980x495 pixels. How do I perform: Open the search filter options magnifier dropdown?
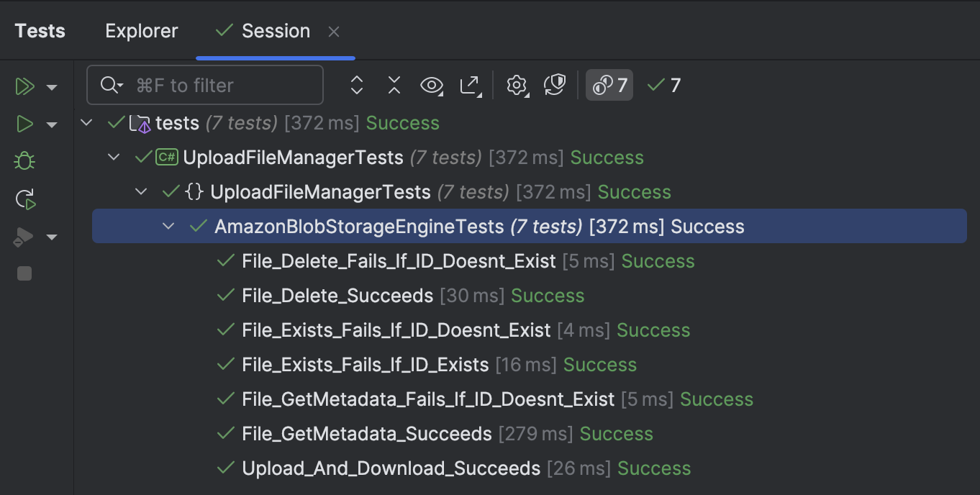[x=110, y=85]
